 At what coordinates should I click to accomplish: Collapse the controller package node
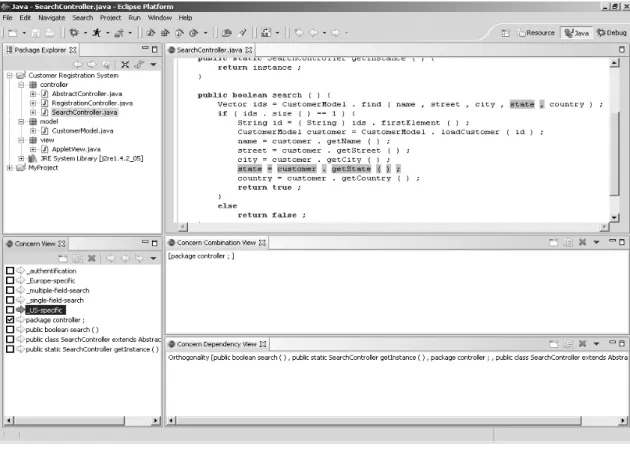pos(21,85)
